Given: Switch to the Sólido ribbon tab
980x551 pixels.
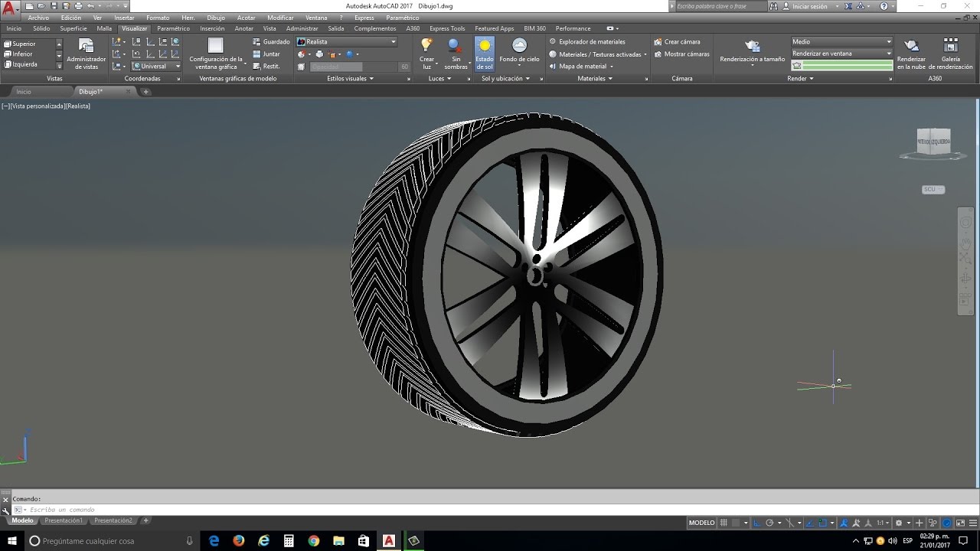Looking at the screenshot, I should tap(41, 28).
